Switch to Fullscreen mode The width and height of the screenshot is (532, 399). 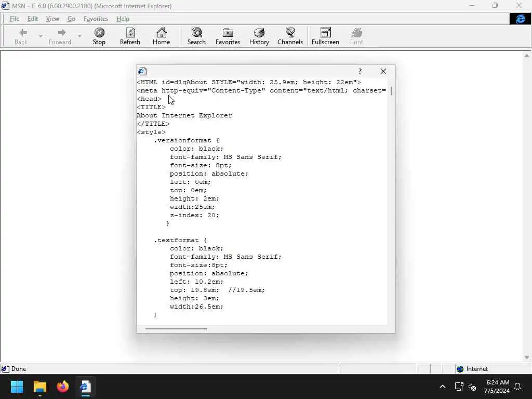click(325, 36)
